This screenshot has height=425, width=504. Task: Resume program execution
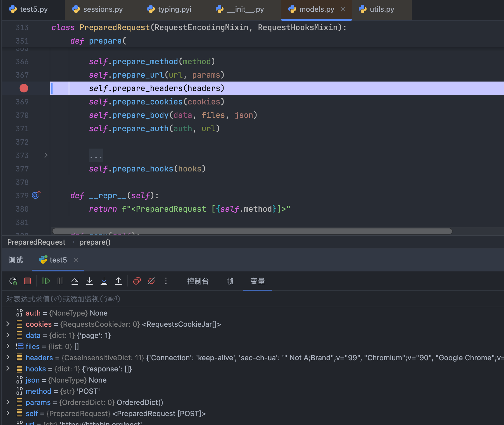(x=46, y=281)
